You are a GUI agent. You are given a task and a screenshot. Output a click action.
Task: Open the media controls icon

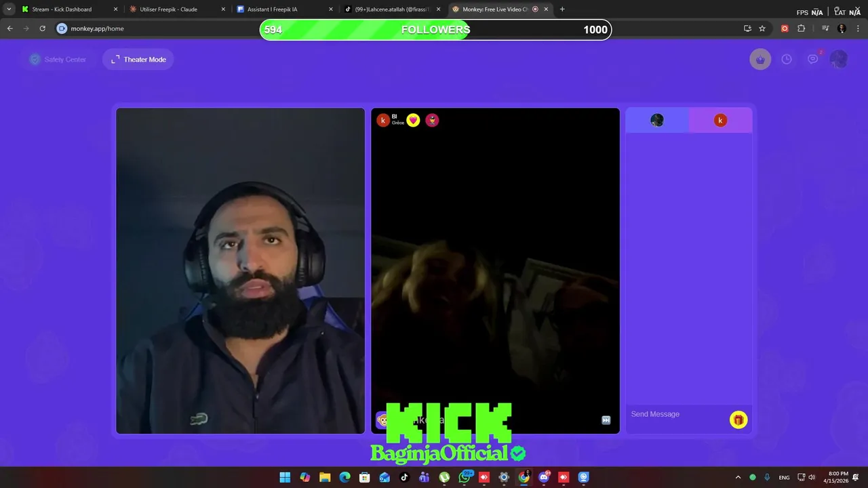point(825,28)
